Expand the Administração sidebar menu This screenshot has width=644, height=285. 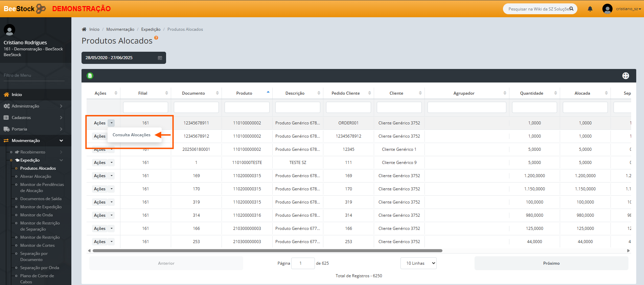click(x=33, y=106)
